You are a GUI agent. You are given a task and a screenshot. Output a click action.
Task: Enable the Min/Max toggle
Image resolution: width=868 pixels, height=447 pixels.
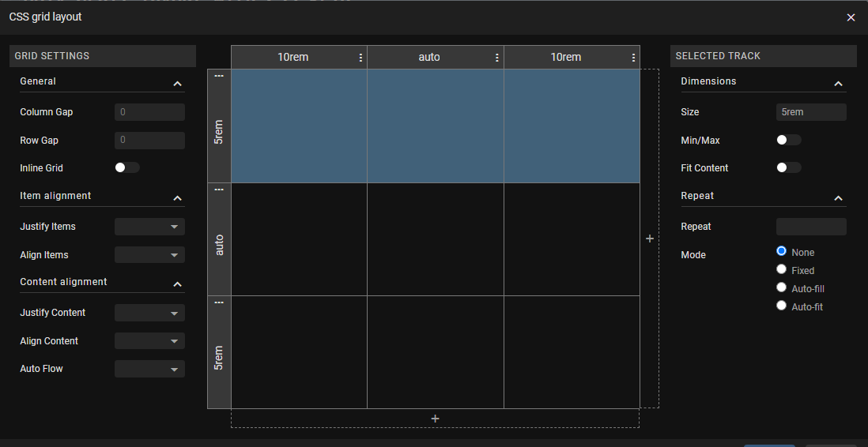pyautogui.click(x=788, y=140)
